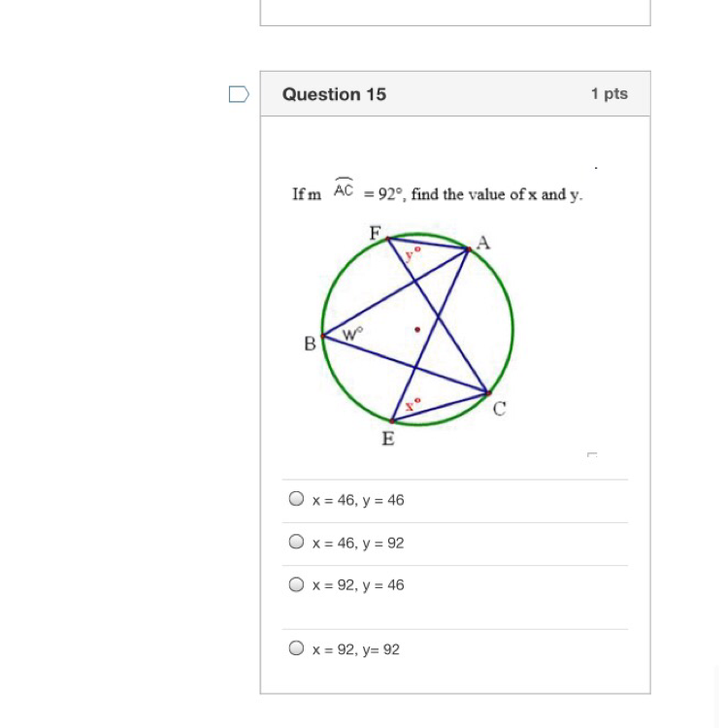This screenshot has height=728, width=726.
Task: Click the Question 15 header title
Action: point(334,94)
